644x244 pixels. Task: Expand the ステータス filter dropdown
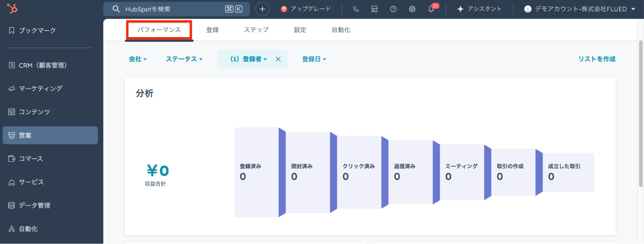(x=184, y=59)
